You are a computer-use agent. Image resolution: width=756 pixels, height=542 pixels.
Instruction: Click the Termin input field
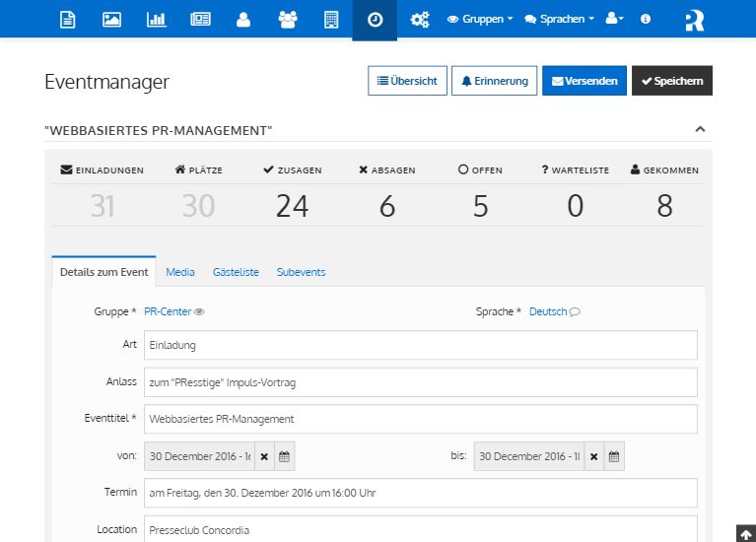421,493
